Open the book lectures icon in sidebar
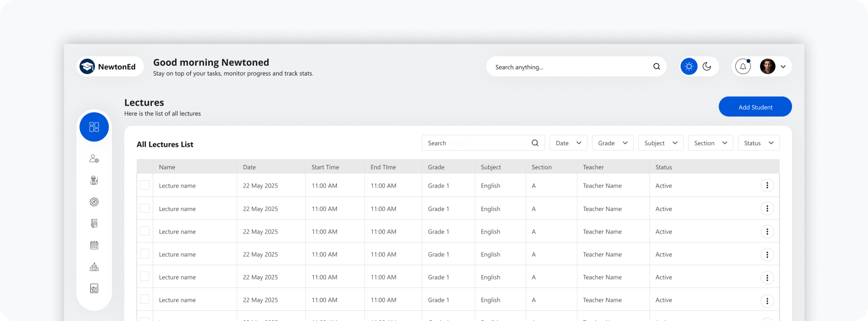 tap(94, 223)
